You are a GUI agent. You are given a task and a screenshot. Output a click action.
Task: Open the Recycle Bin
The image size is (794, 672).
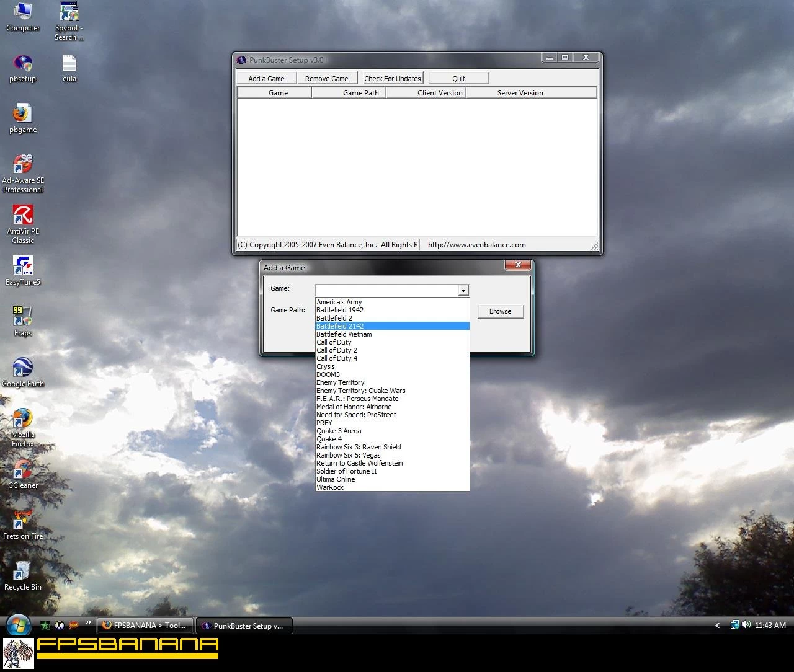(23, 576)
